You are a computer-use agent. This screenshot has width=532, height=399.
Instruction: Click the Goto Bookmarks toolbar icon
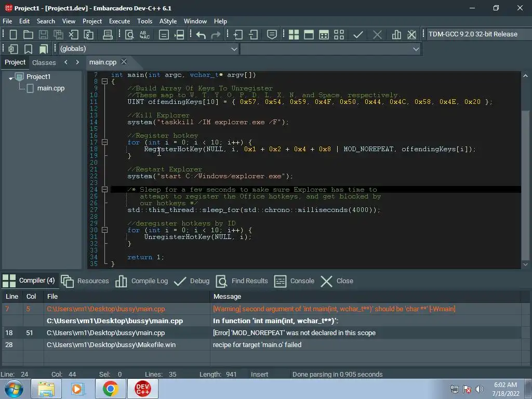[44, 49]
